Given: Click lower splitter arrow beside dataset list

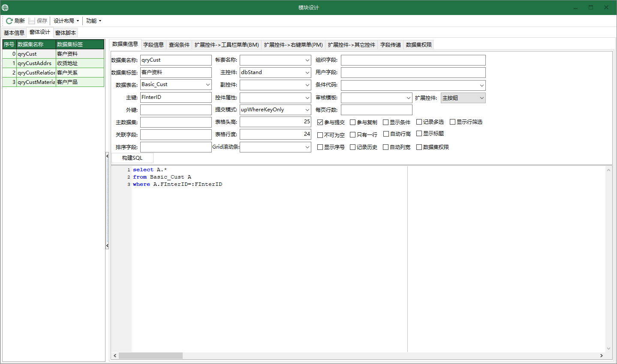Looking at the screenshot, I should [107, 246].
